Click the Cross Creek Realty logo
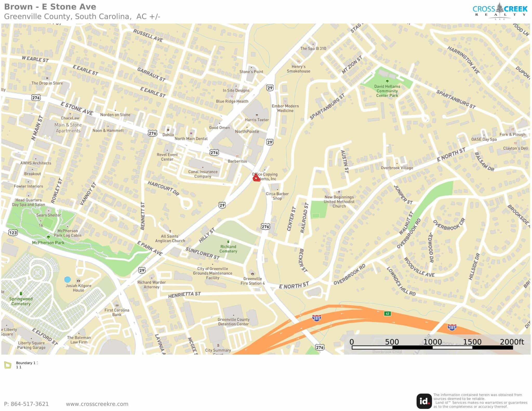The height and width of the screenshot is (411, 532). point(500,11)
